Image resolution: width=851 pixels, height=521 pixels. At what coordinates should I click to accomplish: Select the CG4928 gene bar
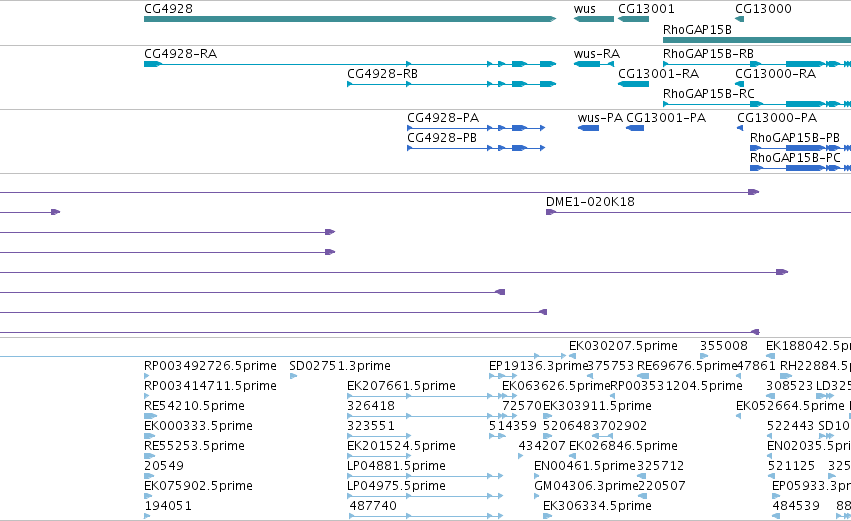pos(350,19)
